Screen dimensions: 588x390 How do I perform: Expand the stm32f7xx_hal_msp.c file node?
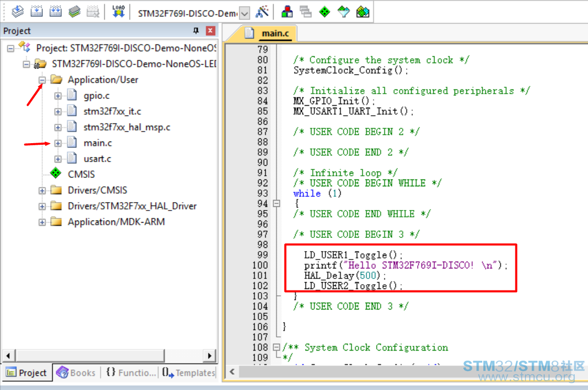[x=58, y=127]
